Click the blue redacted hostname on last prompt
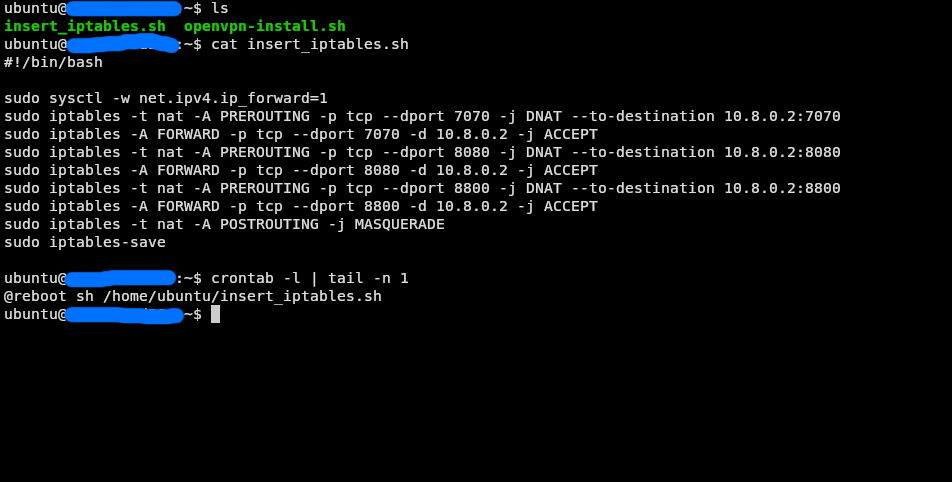 [124, 315]
